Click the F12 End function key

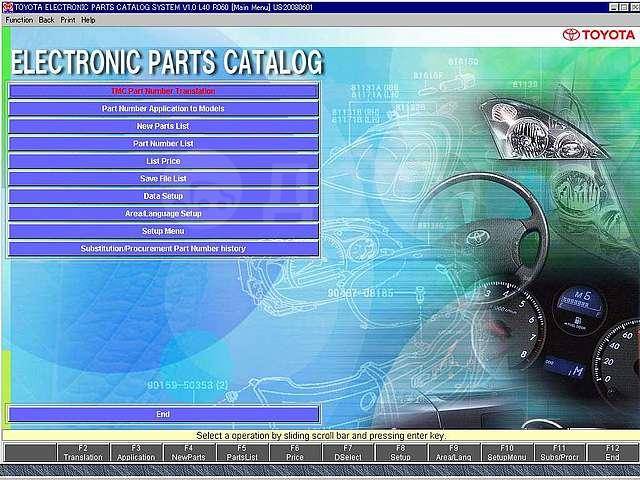[613, 453]
